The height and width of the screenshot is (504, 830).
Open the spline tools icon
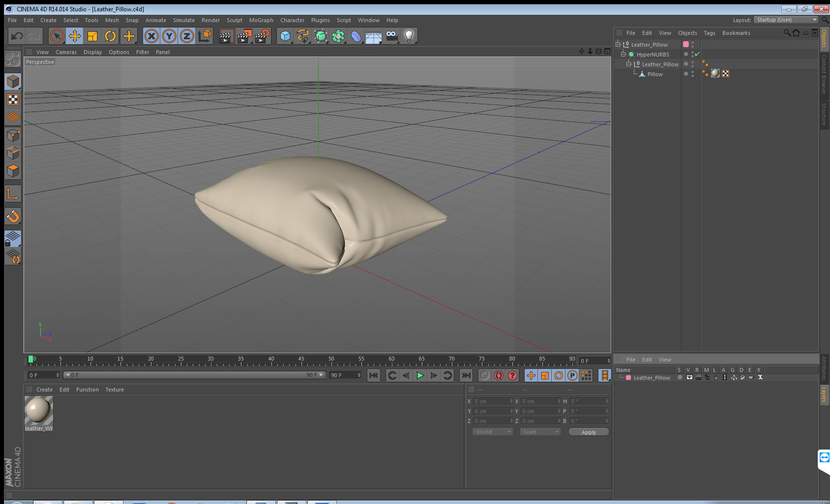tap(303, 36)
